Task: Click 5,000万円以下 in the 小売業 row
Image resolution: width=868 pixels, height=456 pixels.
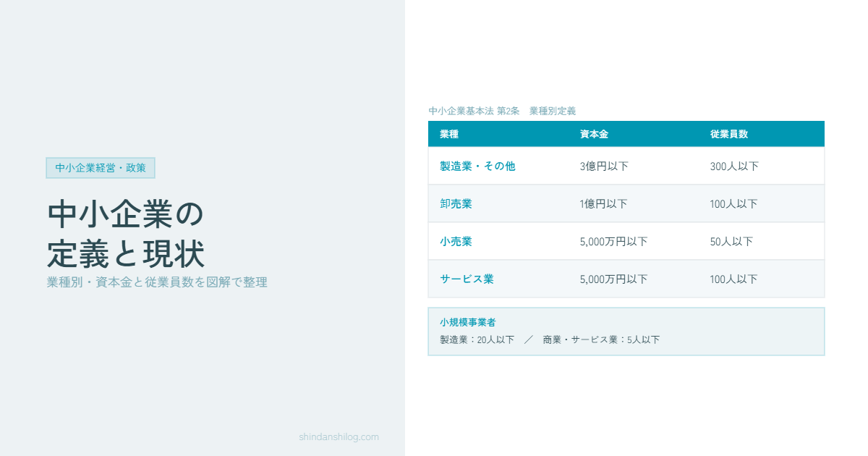Action: [x=613, y=241]
